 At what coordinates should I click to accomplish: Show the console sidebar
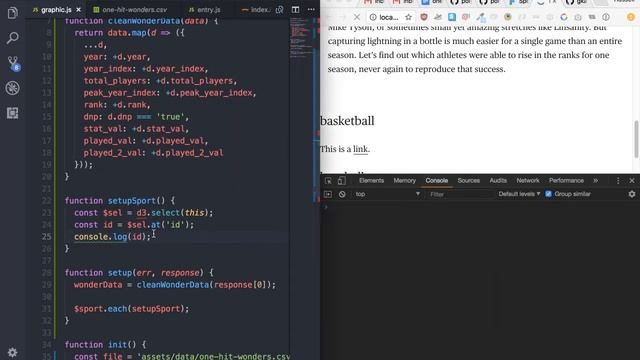tap(328, 194)
